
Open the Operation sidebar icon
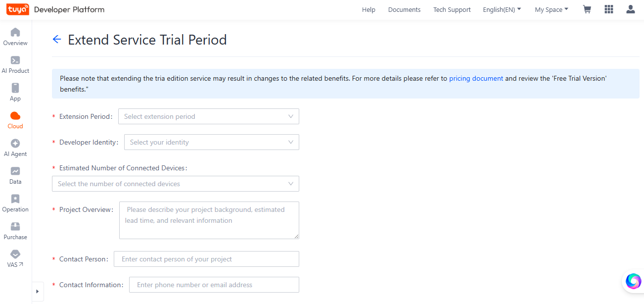coord(15,199)
